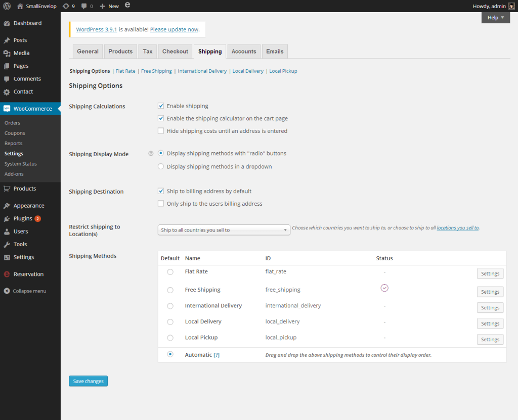Click the red 'e' reservation icon in admin bar

point(127,5)
